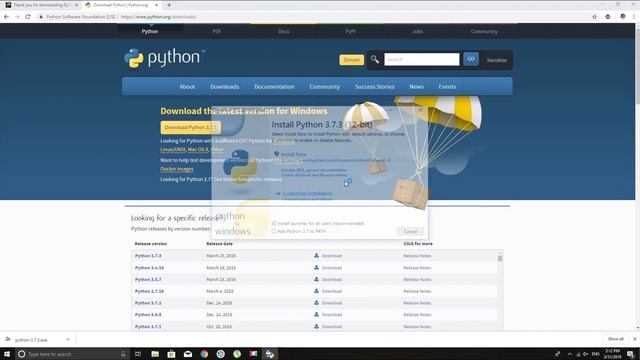Open Microsoft Store from the taskbar
The width and height of the screenshot is (640, 360).
coord(171,354)
